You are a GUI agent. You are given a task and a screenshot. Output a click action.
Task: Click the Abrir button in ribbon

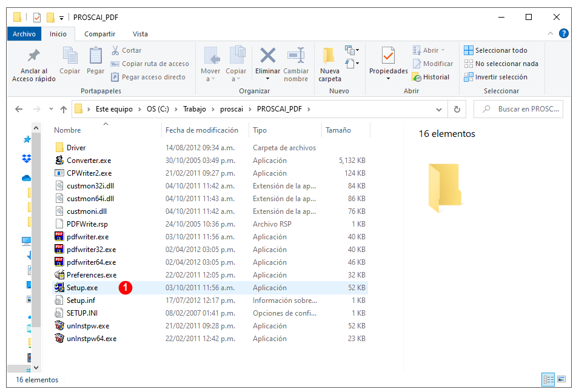click(x=429, y=50)
